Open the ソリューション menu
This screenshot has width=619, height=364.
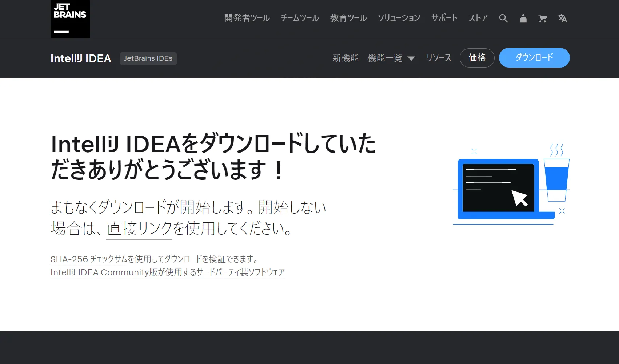coord(399,18)
